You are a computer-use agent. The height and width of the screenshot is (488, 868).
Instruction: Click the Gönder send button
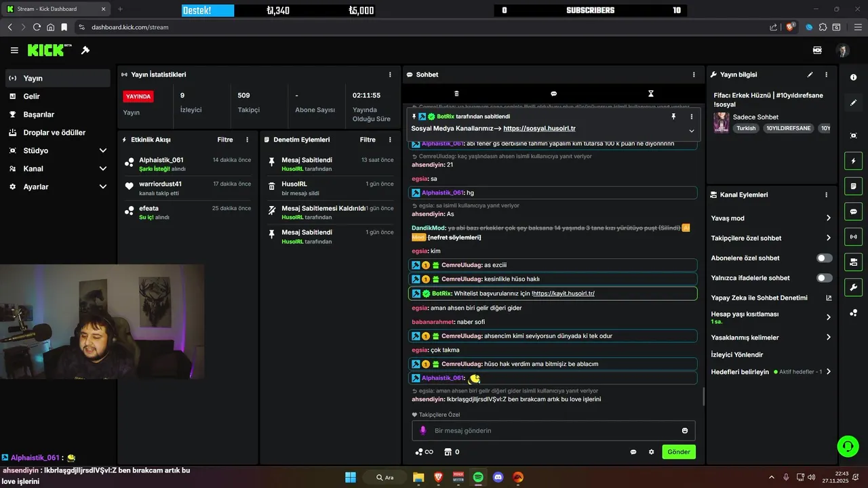click(x=679, y=451)
